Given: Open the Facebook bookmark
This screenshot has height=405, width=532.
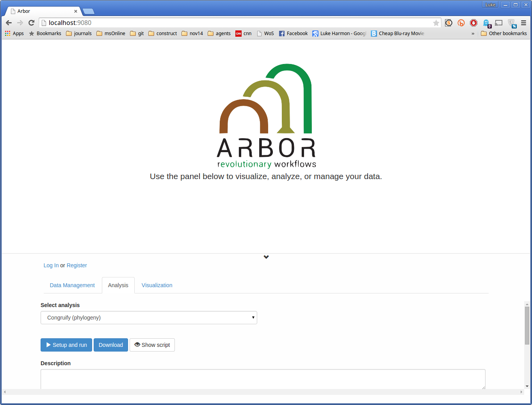Looking at the screenshot, I should 293,34.
